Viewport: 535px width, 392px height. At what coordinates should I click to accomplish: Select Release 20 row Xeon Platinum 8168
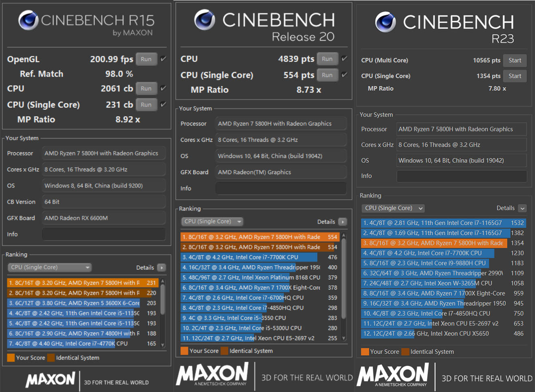pos(260,277)
